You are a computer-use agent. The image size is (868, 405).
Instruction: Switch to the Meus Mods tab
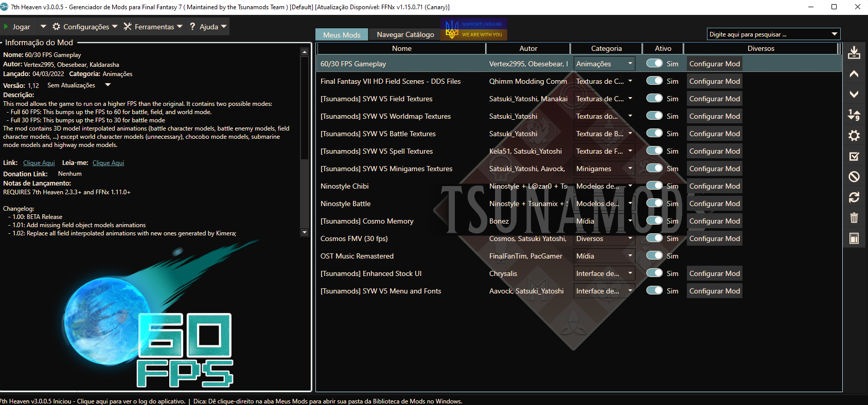pyautogui.click(x=342, y=34)
